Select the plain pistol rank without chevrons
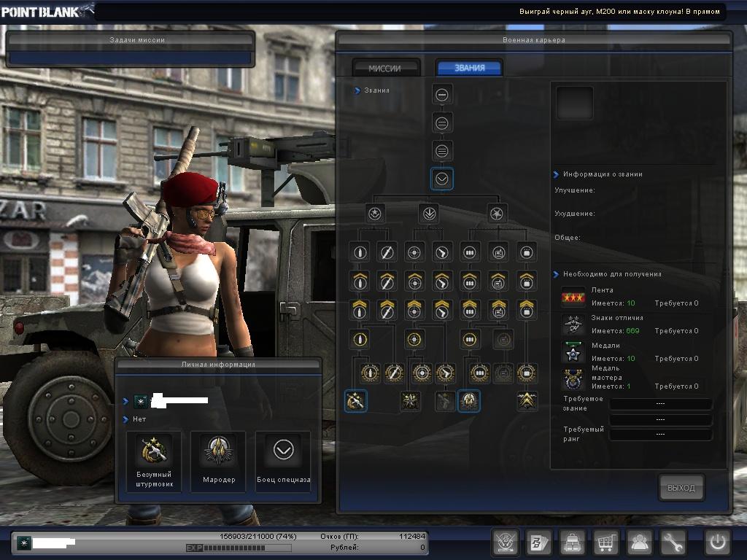The height and width of the screenshot is (560, 747). tap(441, 253)
